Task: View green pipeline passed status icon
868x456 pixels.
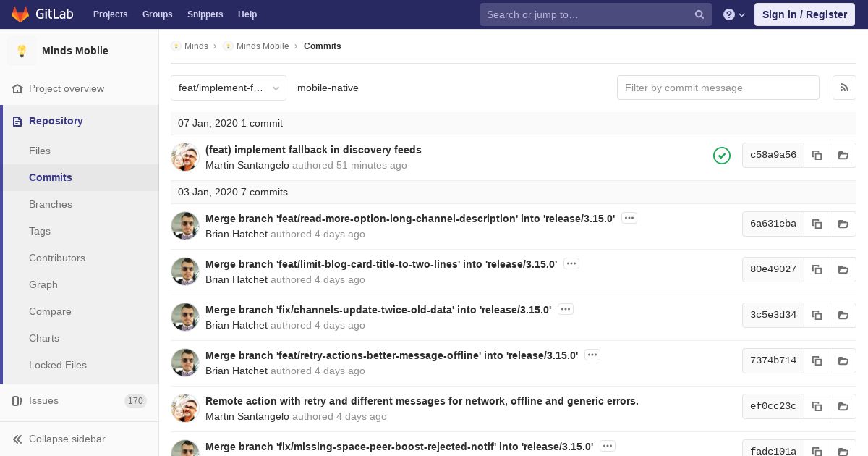Action: (x=722, y=156)
